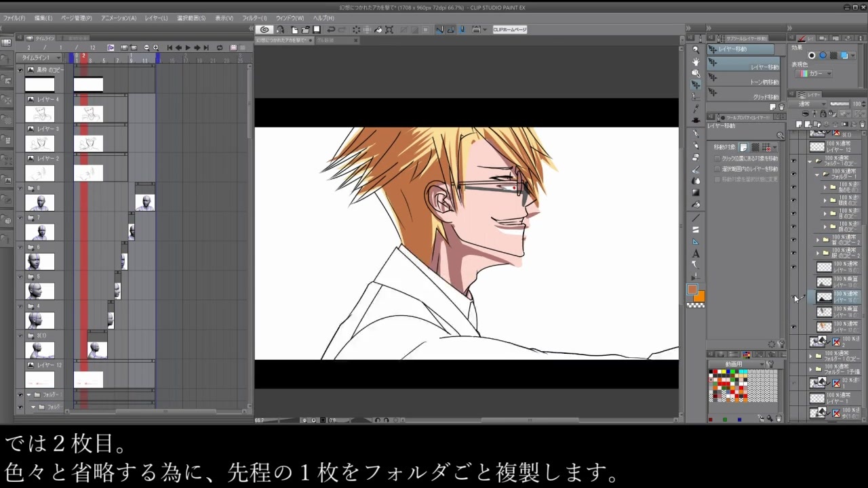Select the Text tool (A icon)
868x488 pixels.
pos(696,253)
